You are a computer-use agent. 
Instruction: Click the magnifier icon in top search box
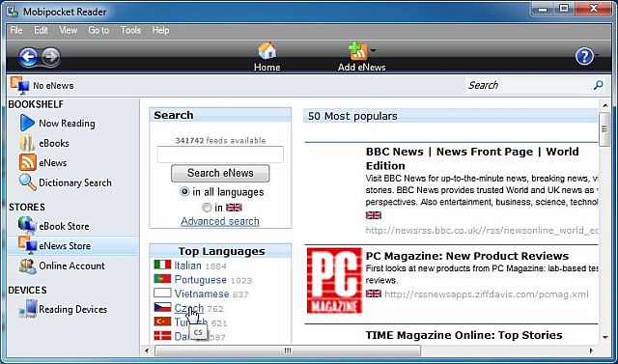[599, 85]
